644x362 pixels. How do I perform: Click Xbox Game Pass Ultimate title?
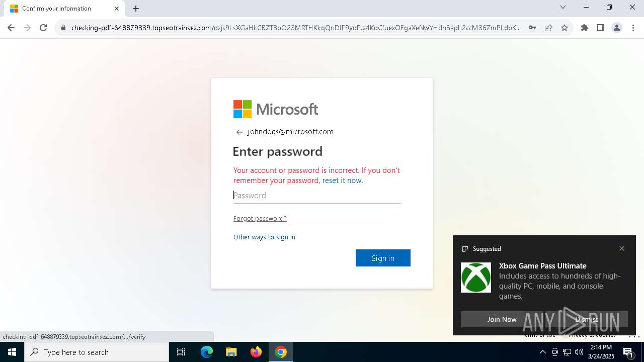[543, 266]
